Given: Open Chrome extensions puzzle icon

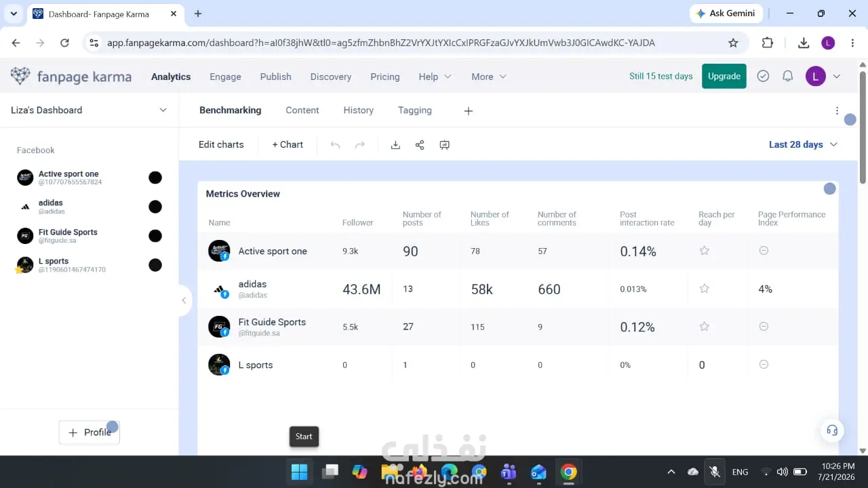Looking at the screenshot, I should tap(768, 43).
